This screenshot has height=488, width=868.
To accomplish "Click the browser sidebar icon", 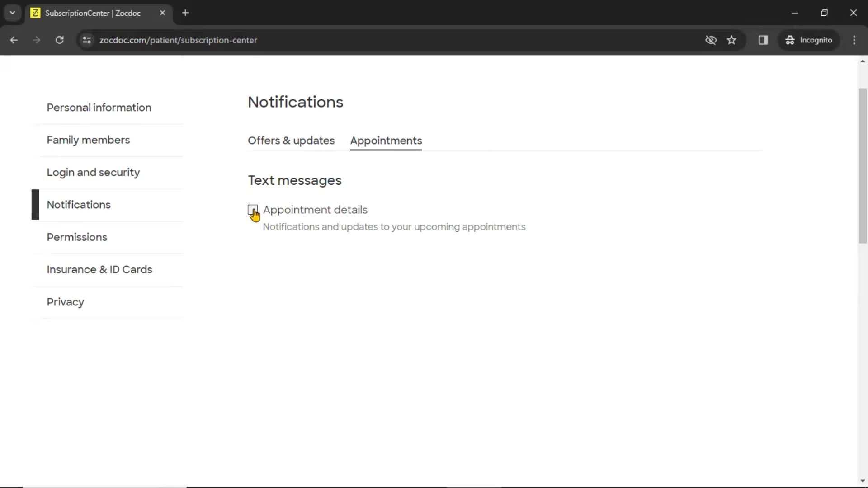I will pos(763,40).
